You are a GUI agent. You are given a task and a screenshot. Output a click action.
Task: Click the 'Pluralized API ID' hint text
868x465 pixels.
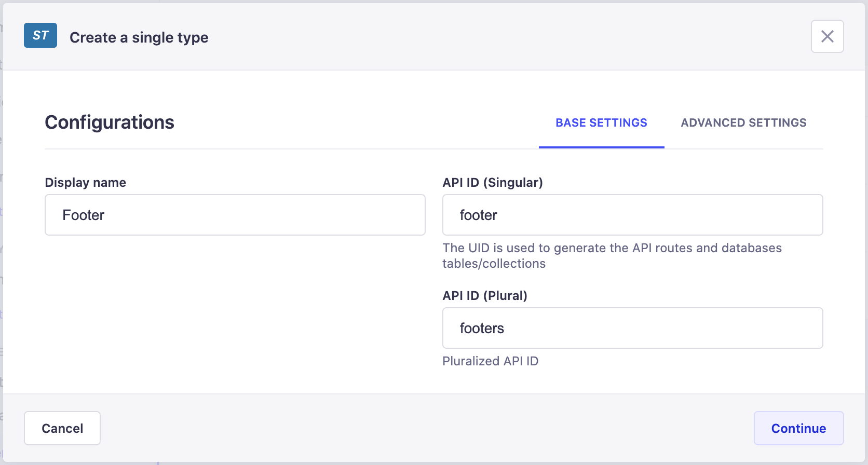click(x=490, y=361)
